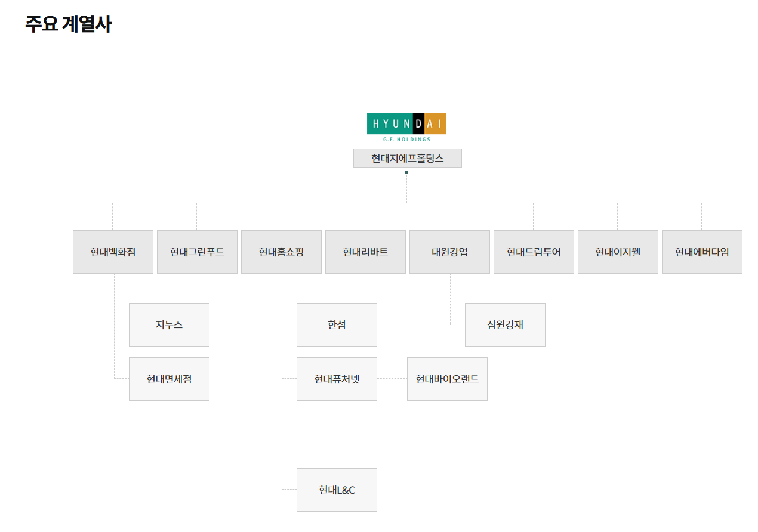Screen dimensions: 758x532
Task: Click the Hyundai G.F. Holdings logo
Action: pos(406,127)
